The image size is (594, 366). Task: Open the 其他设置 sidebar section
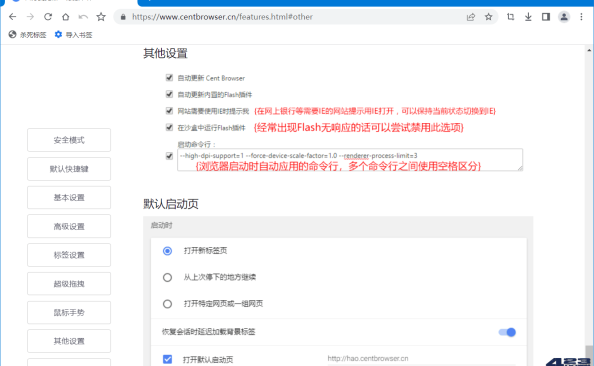tap(69, 341)
